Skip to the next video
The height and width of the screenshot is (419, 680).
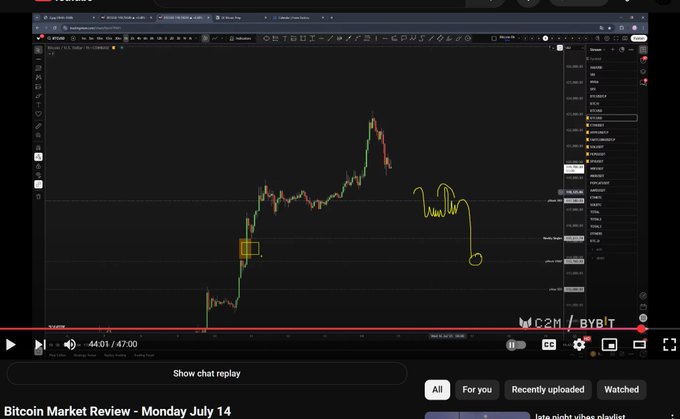[x=39, y=345]
